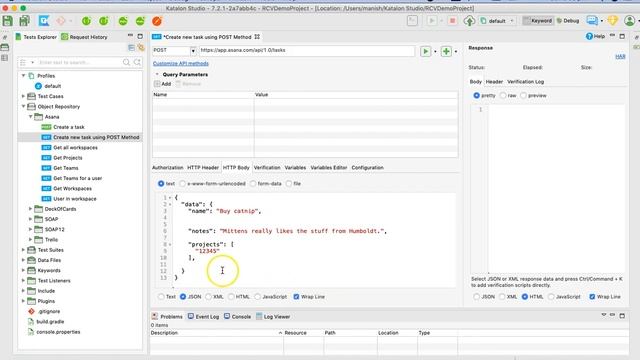
Task: Open the Verification tab
Action: click(267, 168)
